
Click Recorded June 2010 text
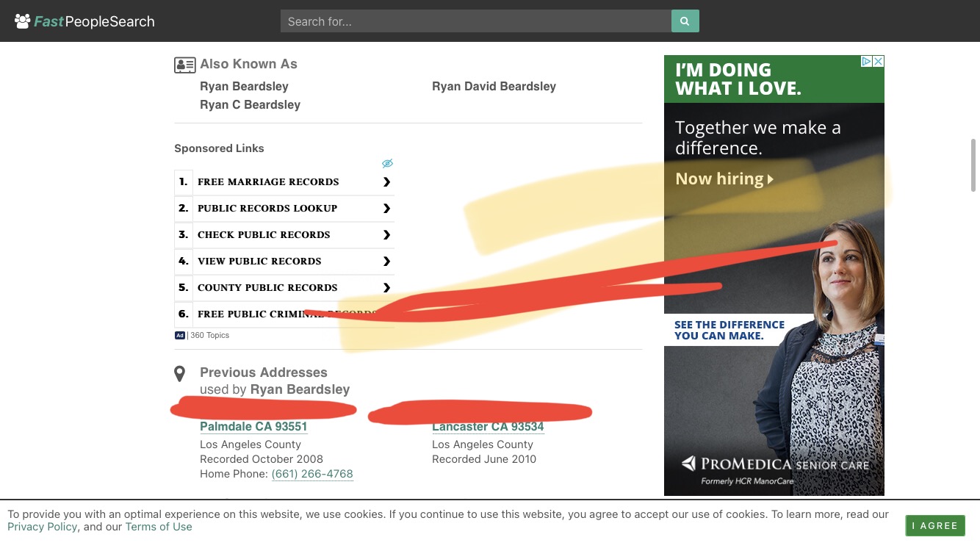coord(484,459)
